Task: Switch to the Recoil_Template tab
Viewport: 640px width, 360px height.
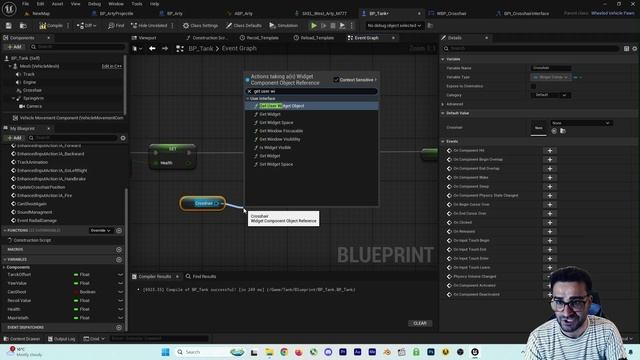Action: point(262,38)
